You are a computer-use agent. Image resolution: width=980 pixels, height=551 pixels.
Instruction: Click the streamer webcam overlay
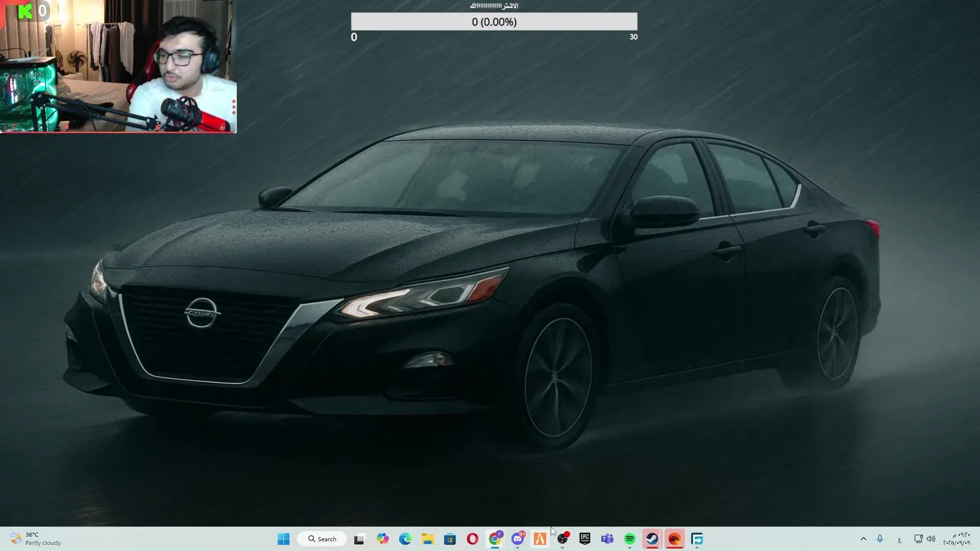(x=119, y=67)
